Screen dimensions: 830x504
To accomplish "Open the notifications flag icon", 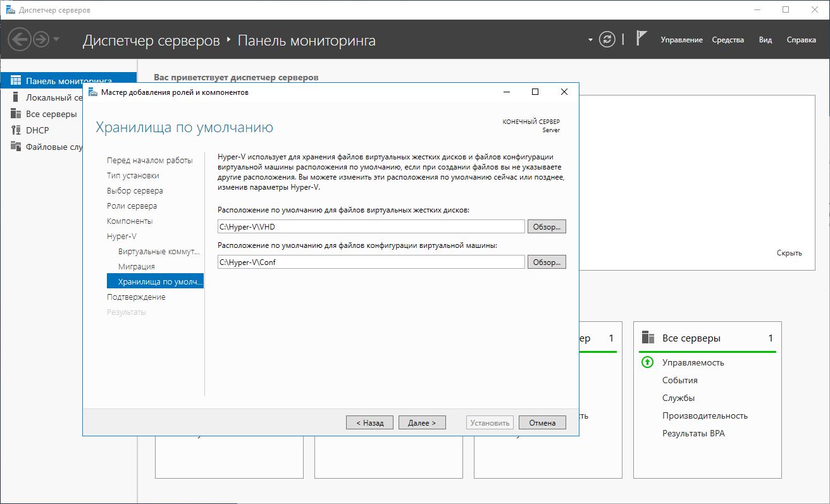I will click(x=641, y=39).
